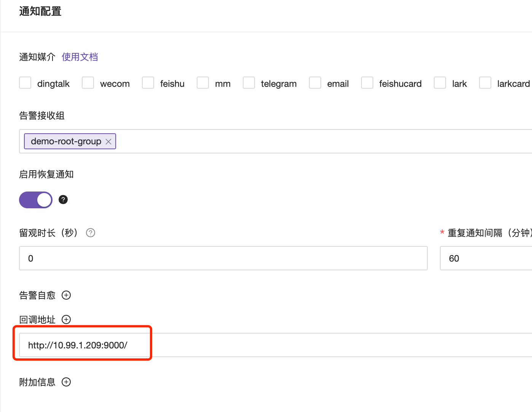Check the email notification medium
This screenshot has height=412, width=532.
coord(315,83)
